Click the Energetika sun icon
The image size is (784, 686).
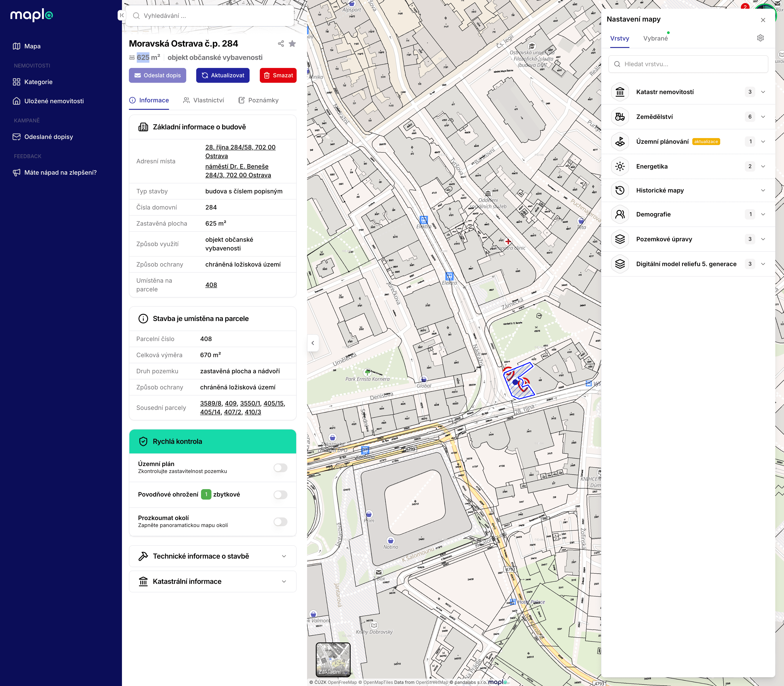pyautogui.click(x=620, y=167)
